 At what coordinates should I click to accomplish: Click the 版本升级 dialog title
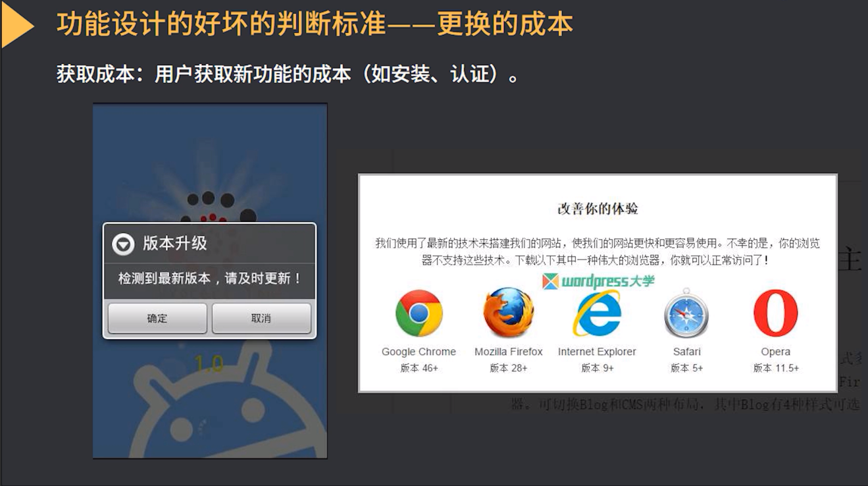click(175, 243)
